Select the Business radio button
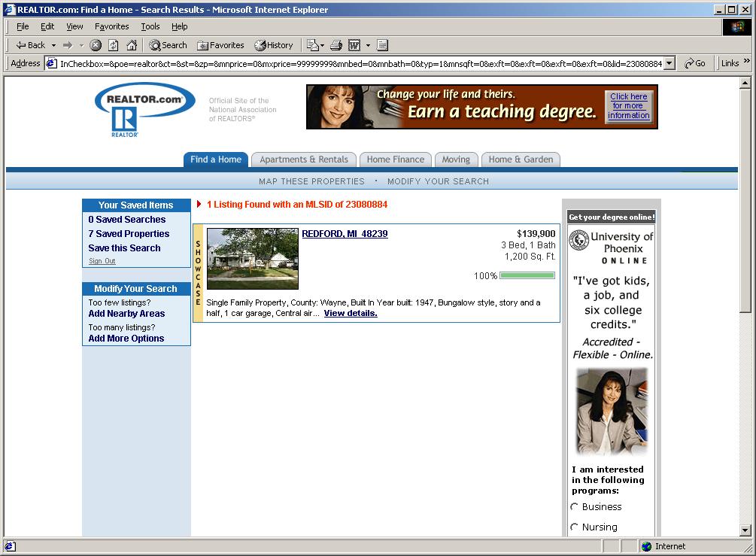 click(575, 507)
